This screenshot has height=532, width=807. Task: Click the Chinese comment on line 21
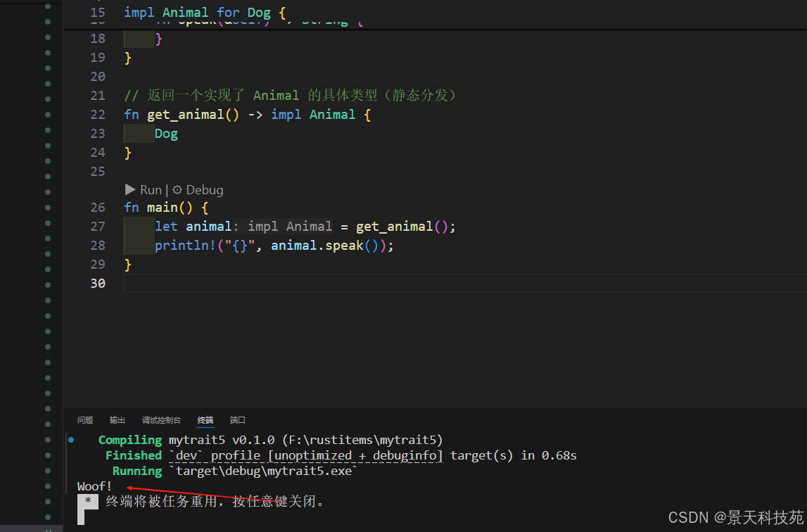click(291, 95)
